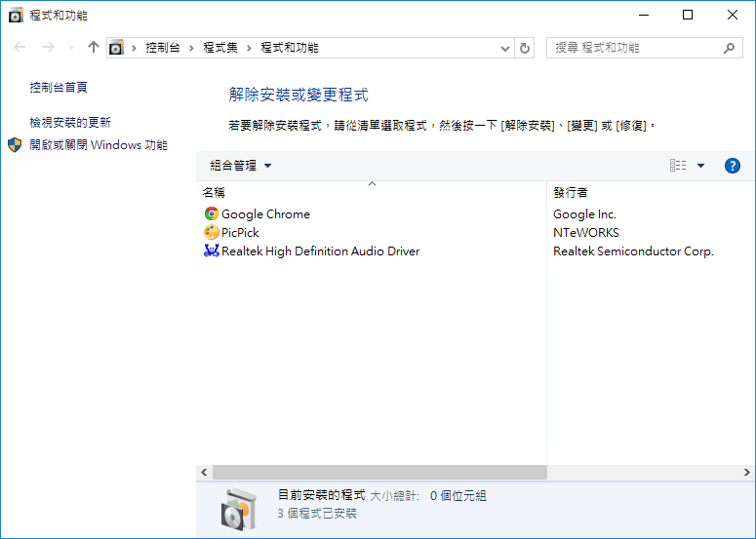Viewport: 756px width, 539px height.
Task: Click the scrollbar left arrow
Action: pyautogui.click(x=204, y=472)
